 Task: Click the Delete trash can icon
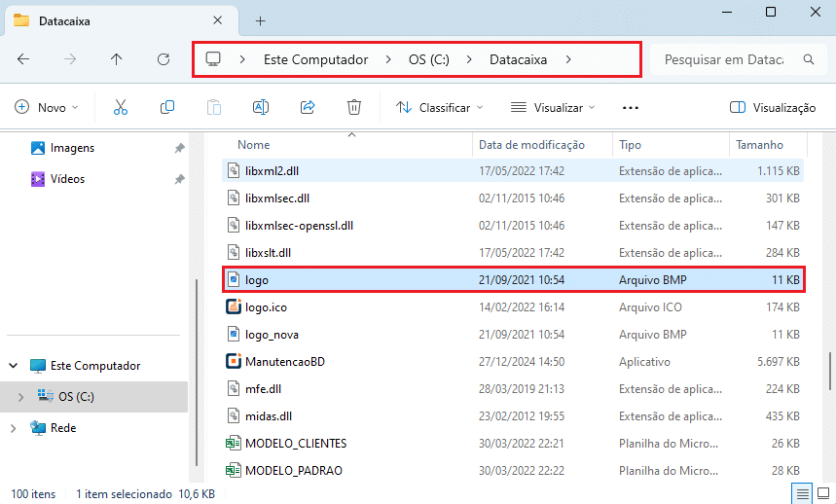354,108
